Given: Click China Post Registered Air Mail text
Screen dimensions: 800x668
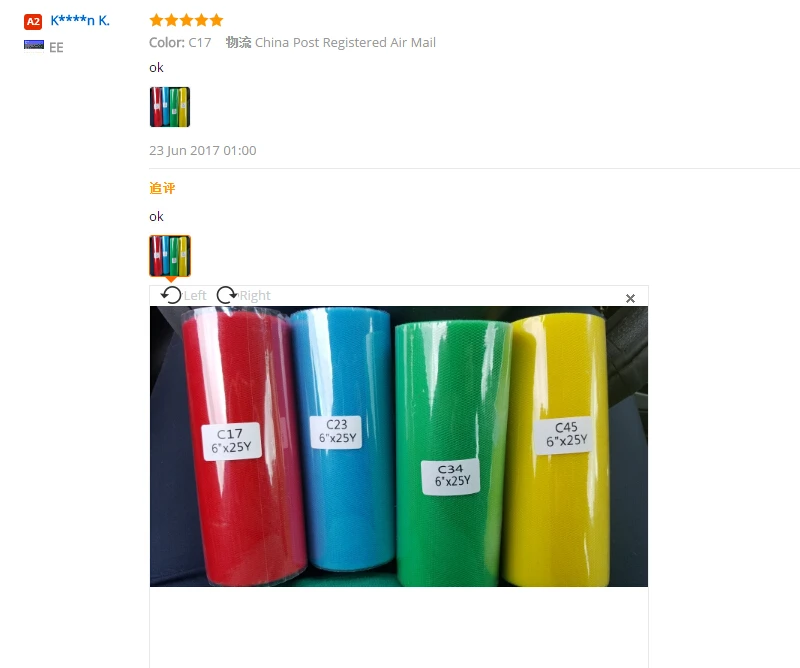Looking at the screenshot, I should tap(345, 42).
